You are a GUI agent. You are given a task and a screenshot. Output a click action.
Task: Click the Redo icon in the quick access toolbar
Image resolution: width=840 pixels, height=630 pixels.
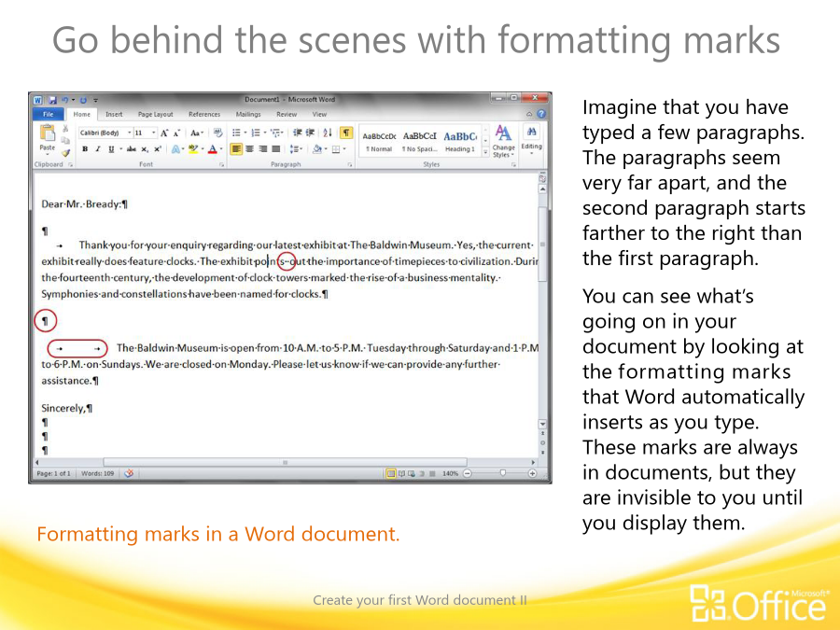[x=84, y=100]
